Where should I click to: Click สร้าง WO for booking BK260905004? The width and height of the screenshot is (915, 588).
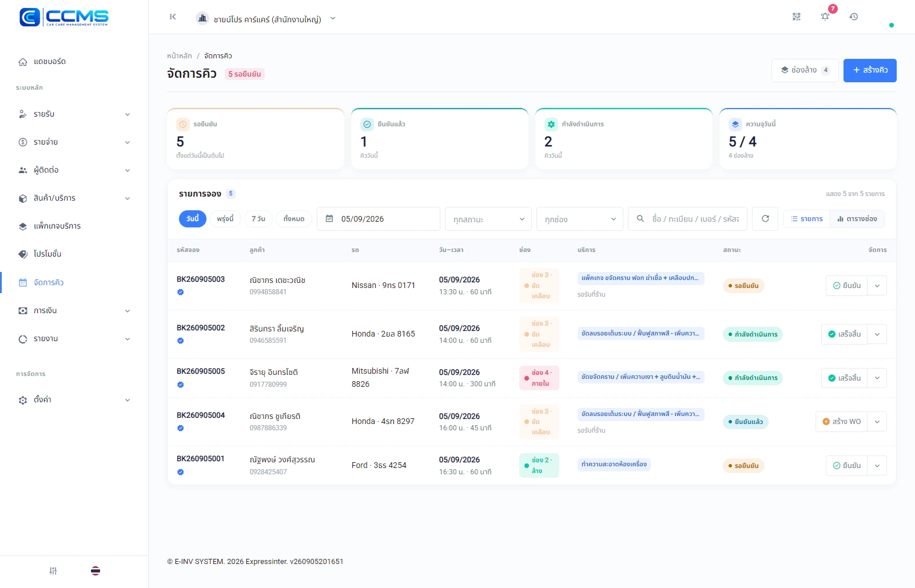point(841,422)
